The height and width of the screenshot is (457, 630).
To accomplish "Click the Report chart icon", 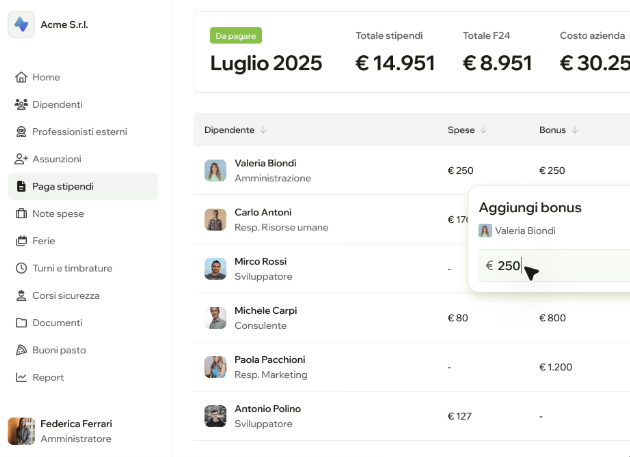I will pos(21,377).
